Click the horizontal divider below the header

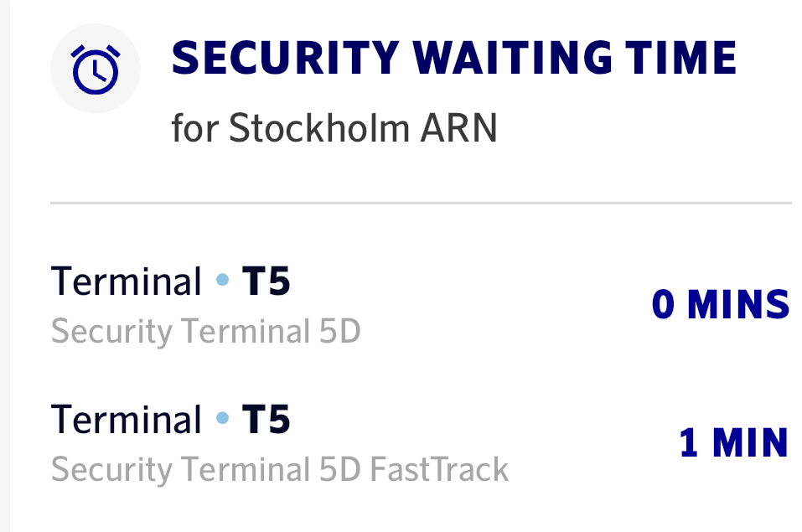(x=421, y=203)
